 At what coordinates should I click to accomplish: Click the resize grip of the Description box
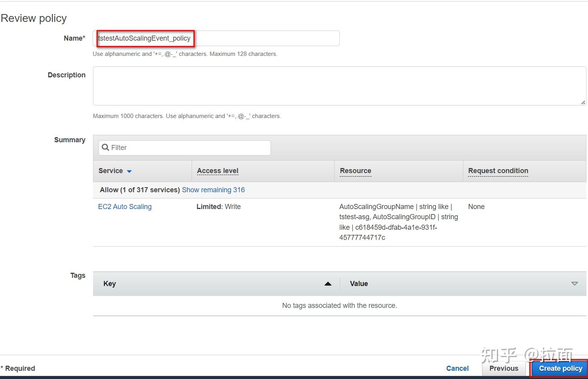pos(583,102)
